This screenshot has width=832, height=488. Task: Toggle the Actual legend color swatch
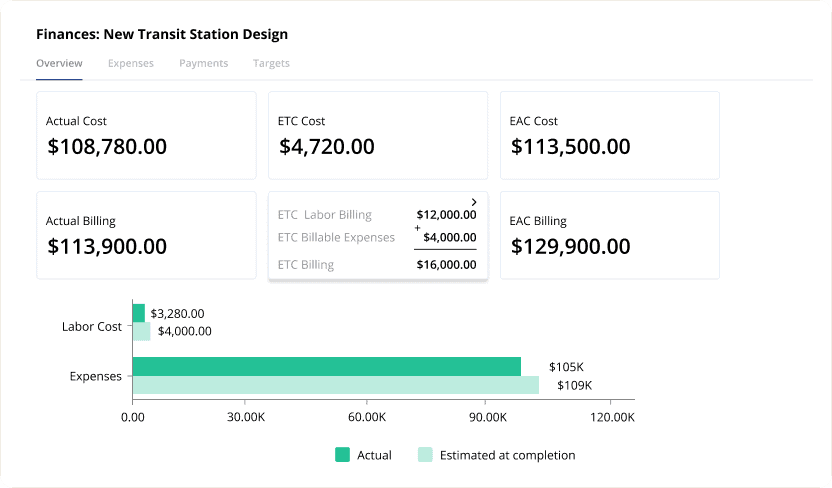pyautogui.click(x=342, y=455)
